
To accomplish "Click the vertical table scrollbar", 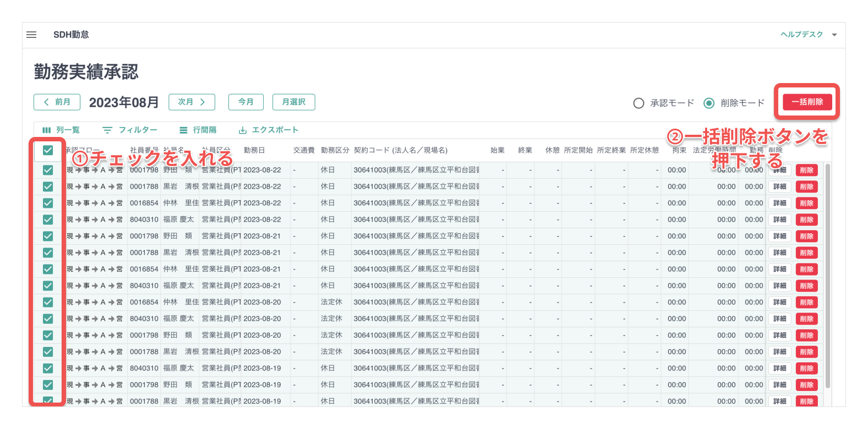I will pyautogui.click(x=827, y=275).
